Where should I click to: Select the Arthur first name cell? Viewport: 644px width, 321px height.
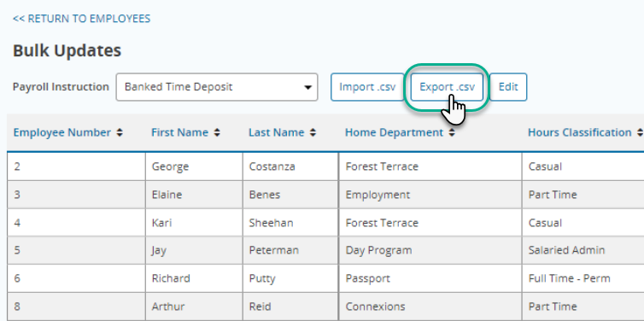tap(194, 306)
